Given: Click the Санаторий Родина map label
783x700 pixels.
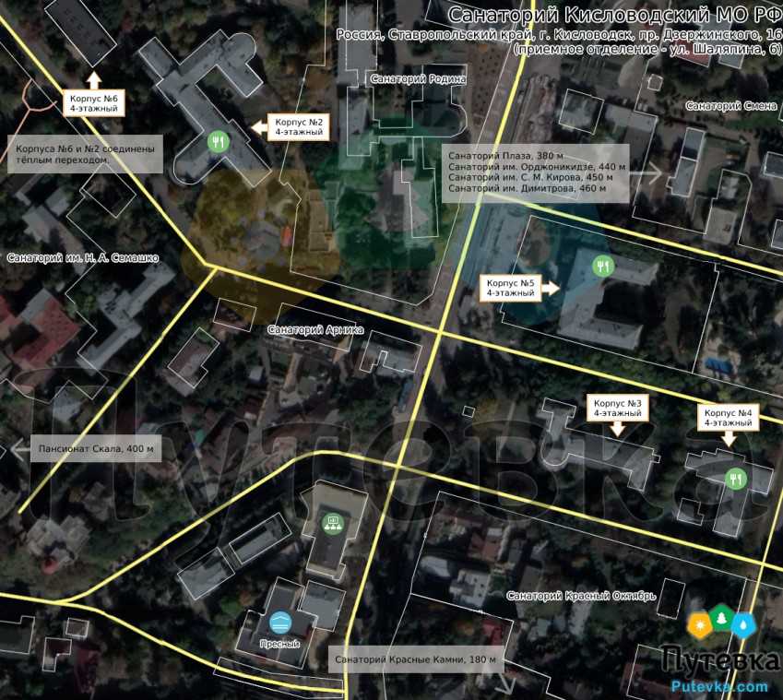Looking at the screenshot, I should pyautogui.click(x=418, y=79).
